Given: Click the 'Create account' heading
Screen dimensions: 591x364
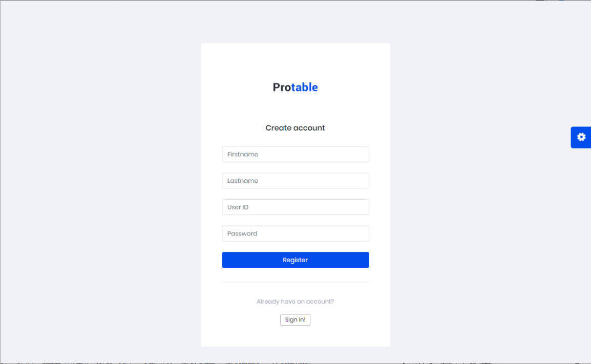Looking at the screenshot, I should click(295, 128).
